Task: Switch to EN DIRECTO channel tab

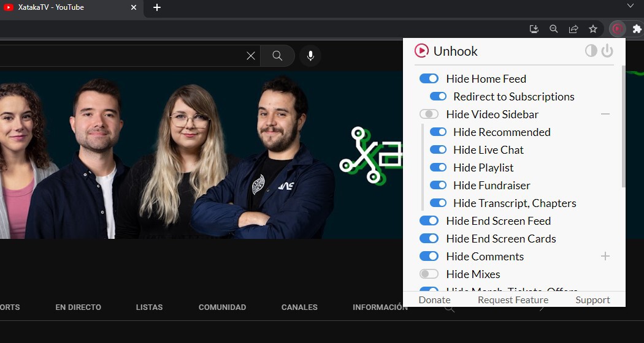Action: pyautogui.click(x=78, y=307)
